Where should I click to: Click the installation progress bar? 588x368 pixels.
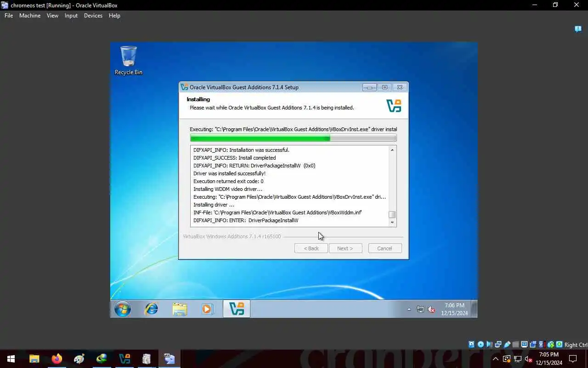click(x=294, y=138)
